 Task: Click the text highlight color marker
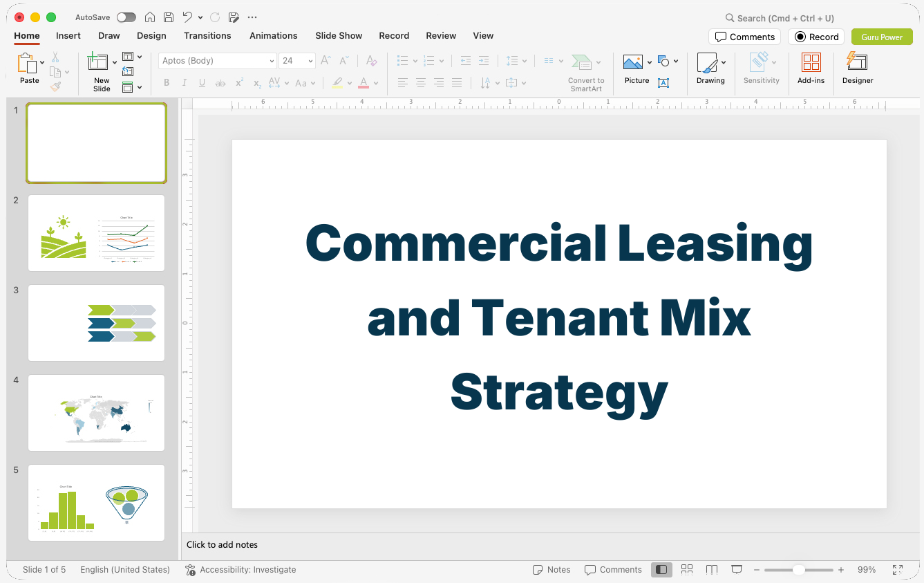(x=337, y=83)
